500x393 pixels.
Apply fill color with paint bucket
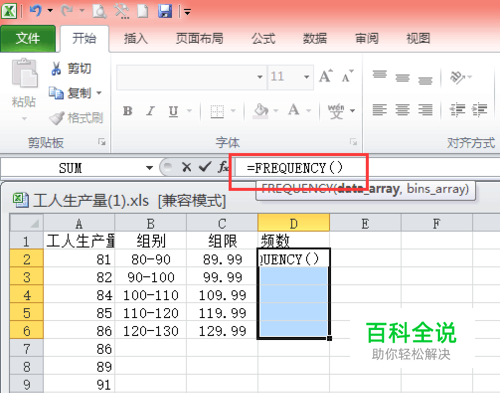261,111
